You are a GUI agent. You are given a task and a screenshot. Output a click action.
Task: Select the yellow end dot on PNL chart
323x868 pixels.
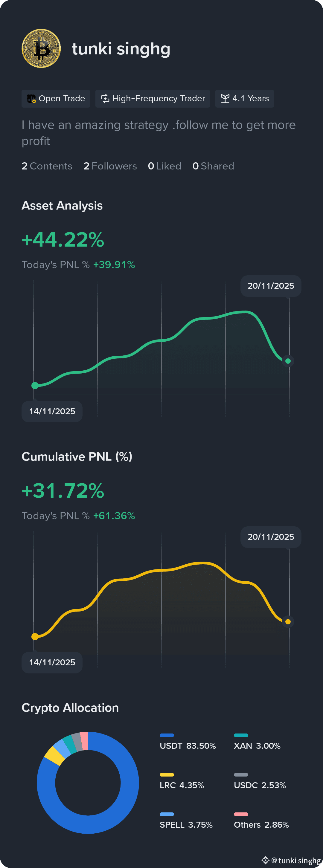(288, 622)
